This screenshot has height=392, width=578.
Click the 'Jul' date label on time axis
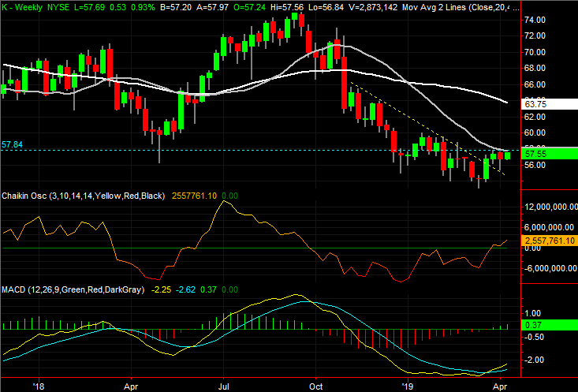click(x=226, y=386)
